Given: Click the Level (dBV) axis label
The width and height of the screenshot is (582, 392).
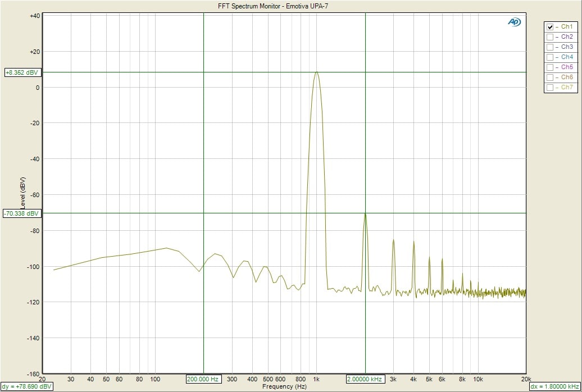Looking at the screenshot, I should click(x=22, y=194).
